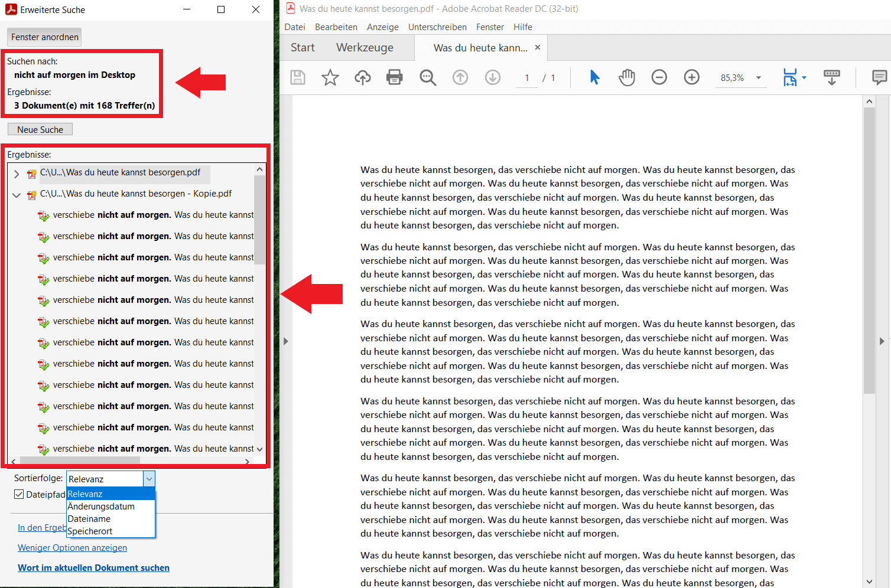
Task: Click the document vertical scrollbar thumb
Action: point(869,250)
